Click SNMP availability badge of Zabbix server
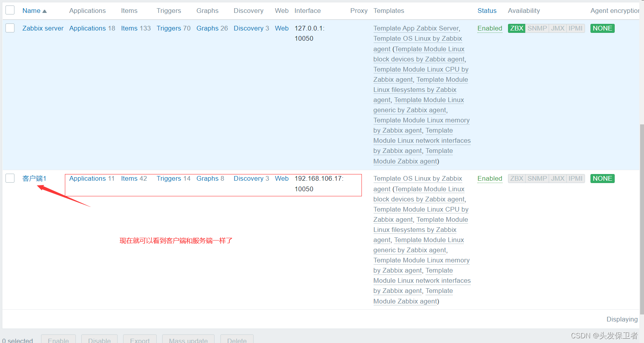644x343 pixels. click(537, 28)
